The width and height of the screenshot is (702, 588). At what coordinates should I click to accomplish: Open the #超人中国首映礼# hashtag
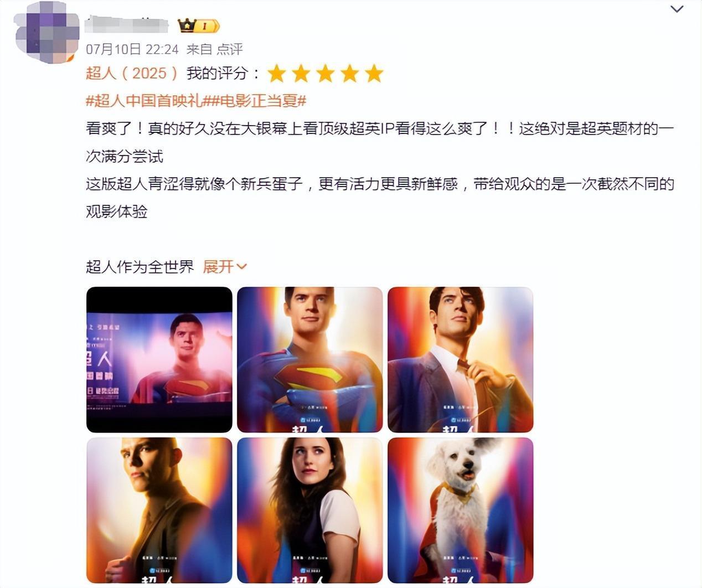[145, 101]
